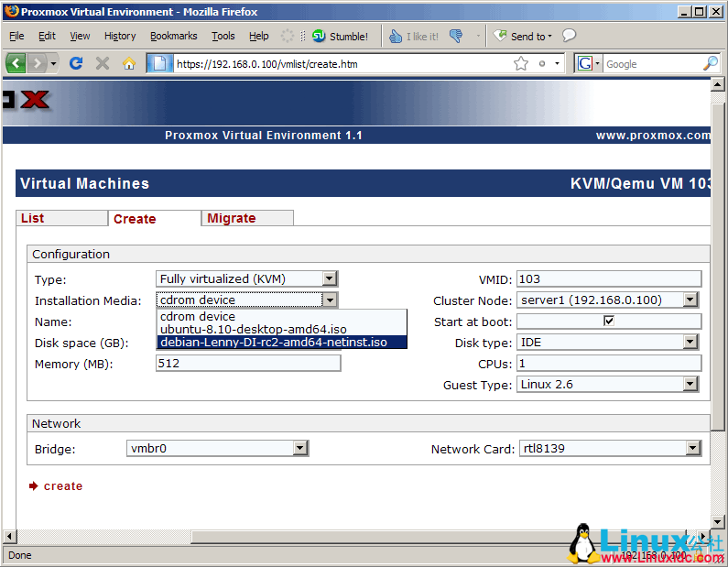Toggle the Start at boot checkbox
This screenshot has height=567, width=728.
tap(608, 322)
